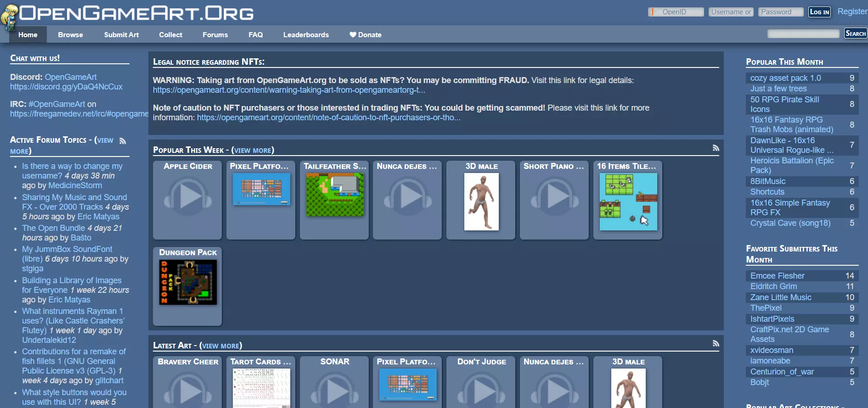Open 'view more' for Popular This Week
The image size is (868, 408).
click(253, 151)
